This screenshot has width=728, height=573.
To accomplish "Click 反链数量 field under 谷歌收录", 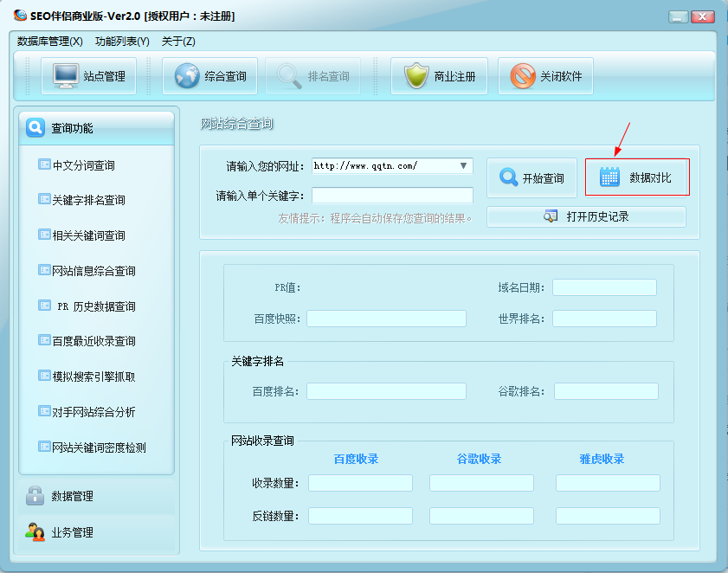I will [481, 516].
